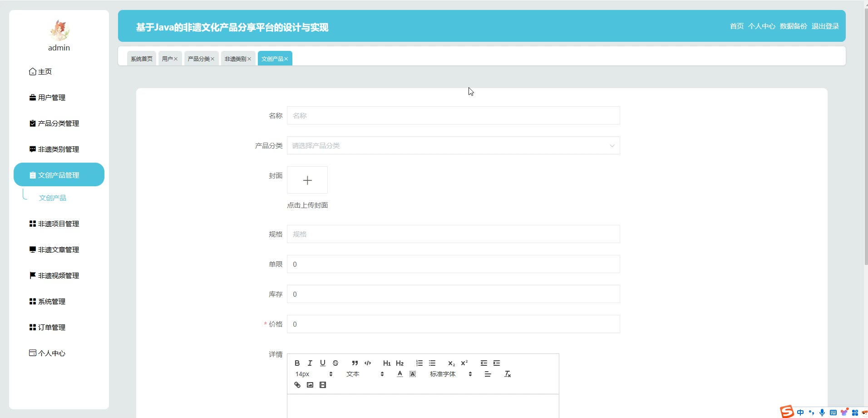Insert a hyperlink with the link icon
The image size is (868, 418).
297,385
